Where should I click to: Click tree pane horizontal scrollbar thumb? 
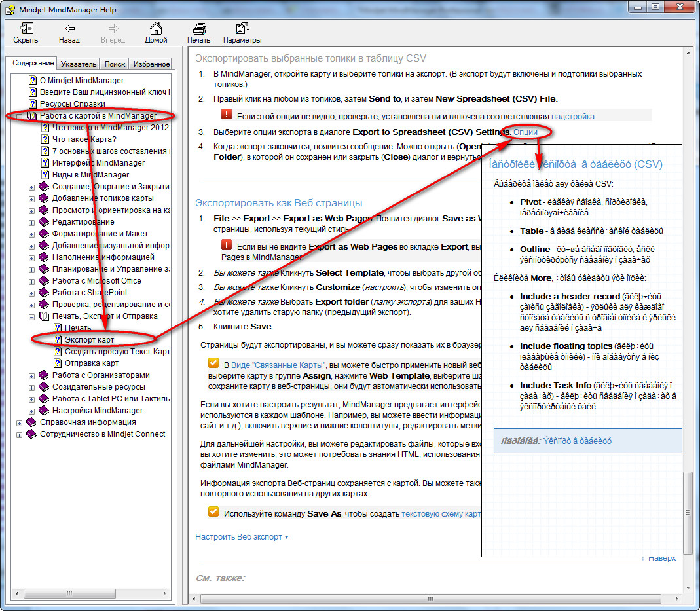[x=69, y=593]
